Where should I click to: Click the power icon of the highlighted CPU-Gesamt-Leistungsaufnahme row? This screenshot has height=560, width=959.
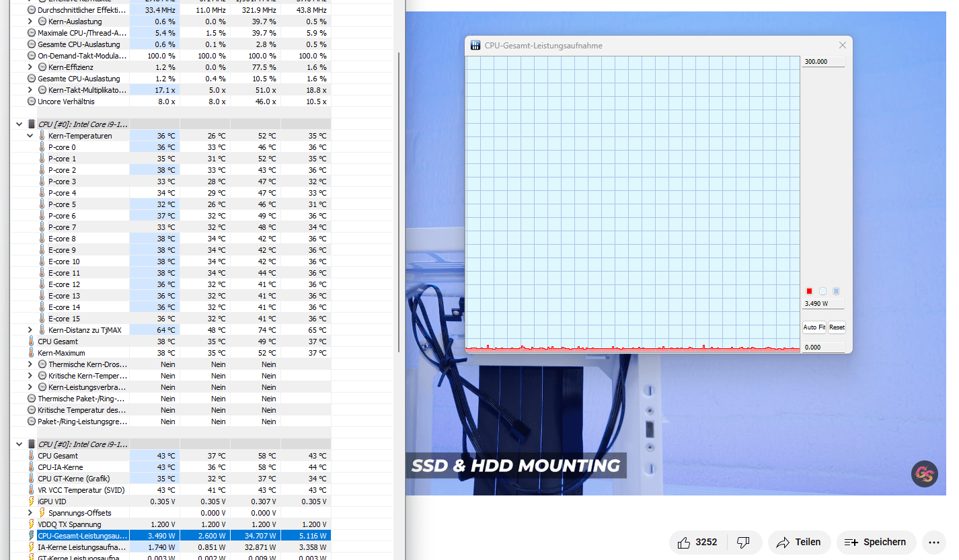tap(31, 536)
